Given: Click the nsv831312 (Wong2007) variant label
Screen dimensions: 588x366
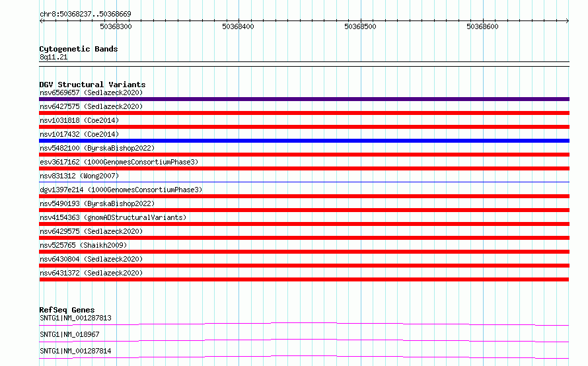Looking at the screenshot, I should [79, 176].
